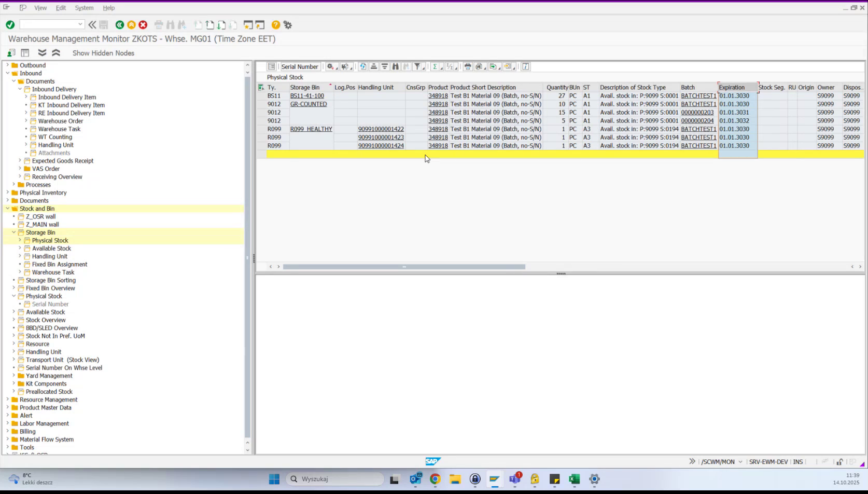Sort the grid in ascending order
The width and height of the screenshot is (868, 494).
tap(374, 66)
